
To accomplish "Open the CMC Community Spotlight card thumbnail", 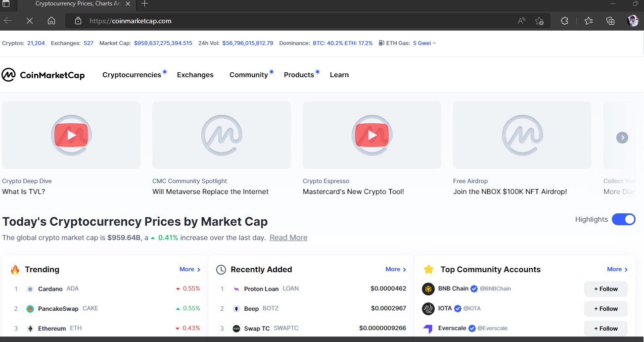I will (x=222, y=135).
